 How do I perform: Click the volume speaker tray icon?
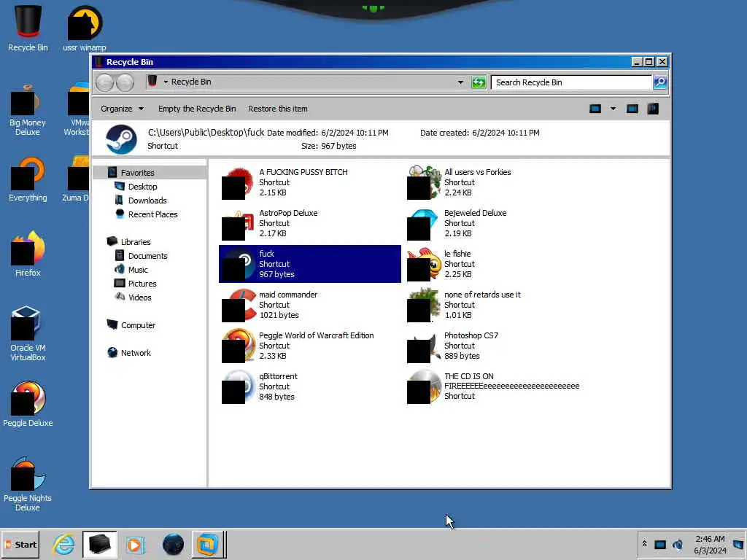[678, 544]
